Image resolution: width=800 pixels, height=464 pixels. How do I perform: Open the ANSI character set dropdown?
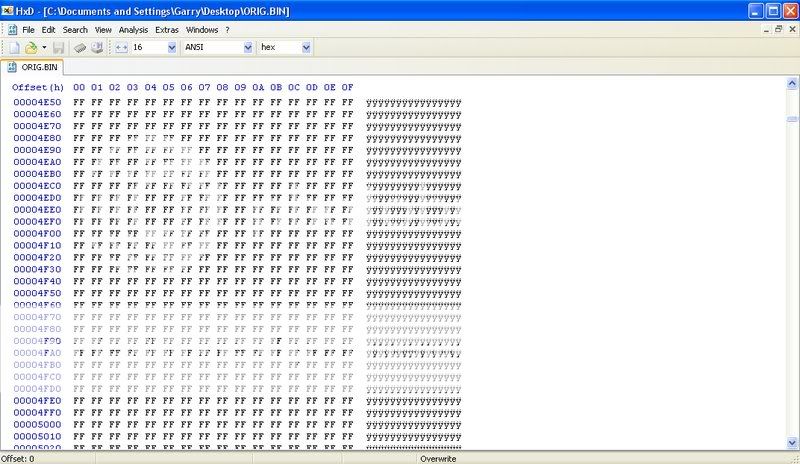coord(248,47)
